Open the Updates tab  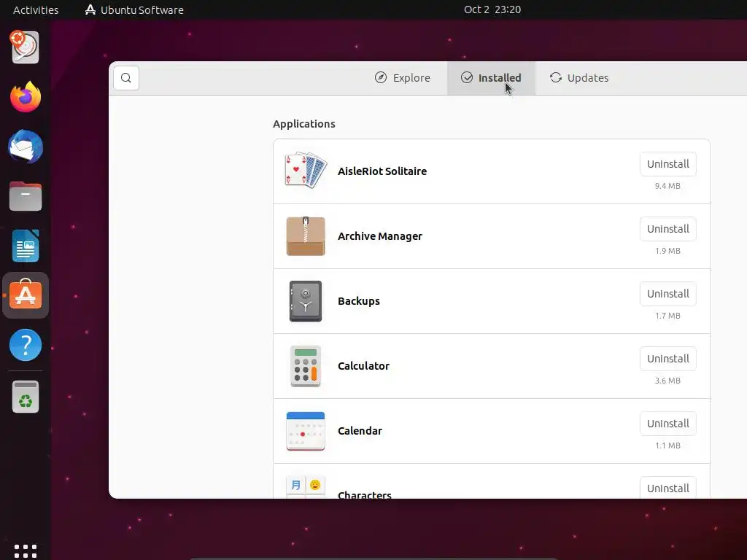pyautogui.click(x=578, y=78)
